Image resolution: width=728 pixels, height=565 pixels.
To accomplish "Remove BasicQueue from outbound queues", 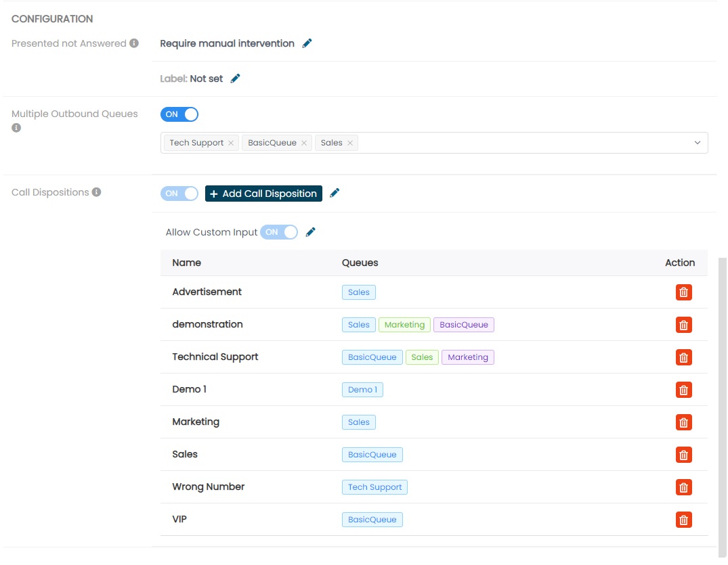I will pyautogui.click(x=304, y=143).
